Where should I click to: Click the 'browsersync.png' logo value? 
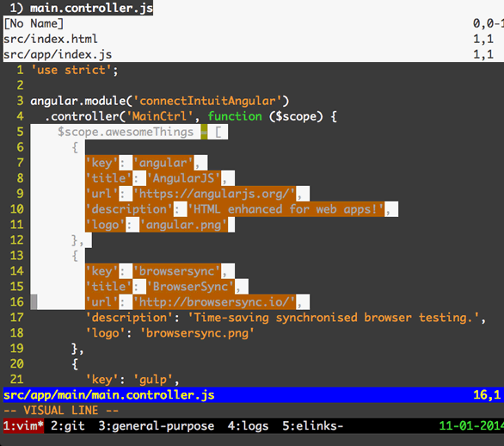[197, 332]
